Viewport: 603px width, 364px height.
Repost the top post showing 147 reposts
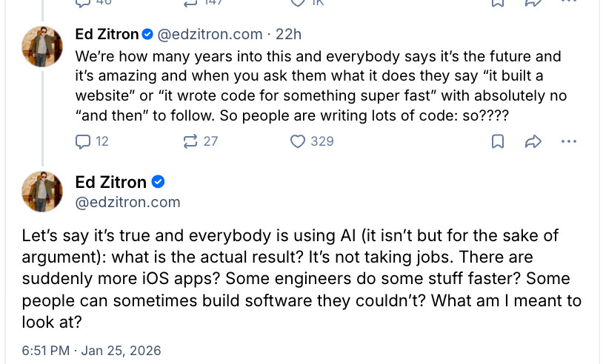point(190,3)
